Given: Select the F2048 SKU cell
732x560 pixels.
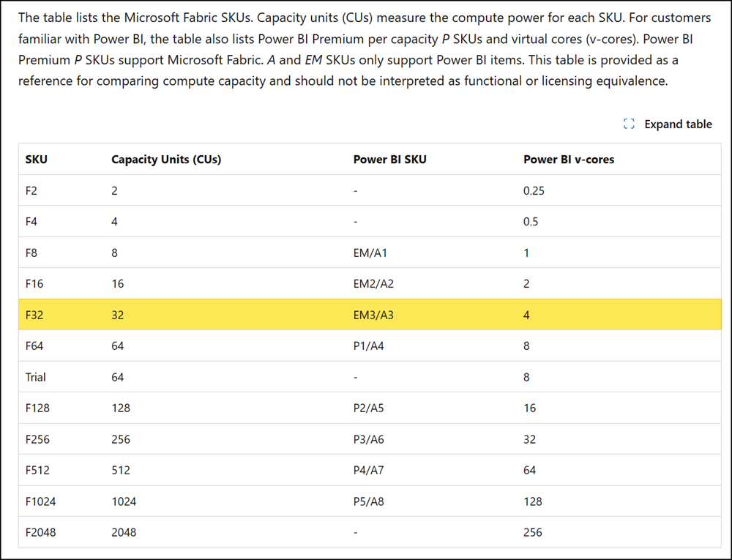Looking at the screenshot, I should (x=40, y=532).
